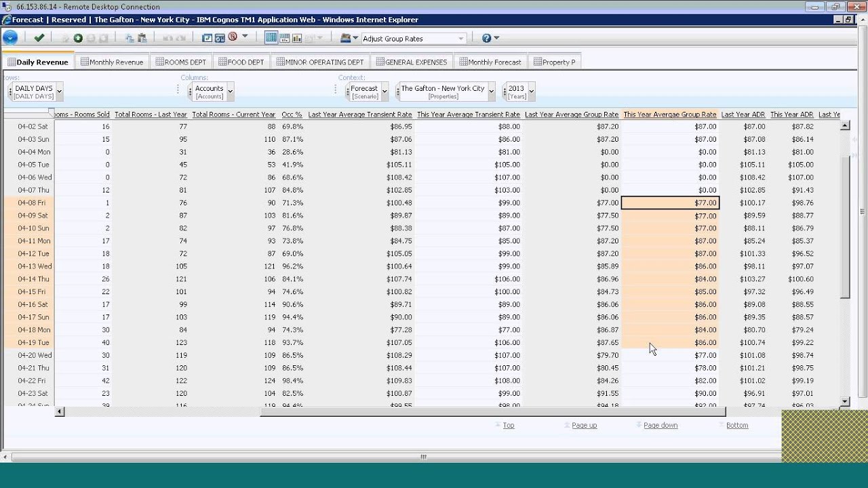Click the grid scroll left arrow

(60, 411)
